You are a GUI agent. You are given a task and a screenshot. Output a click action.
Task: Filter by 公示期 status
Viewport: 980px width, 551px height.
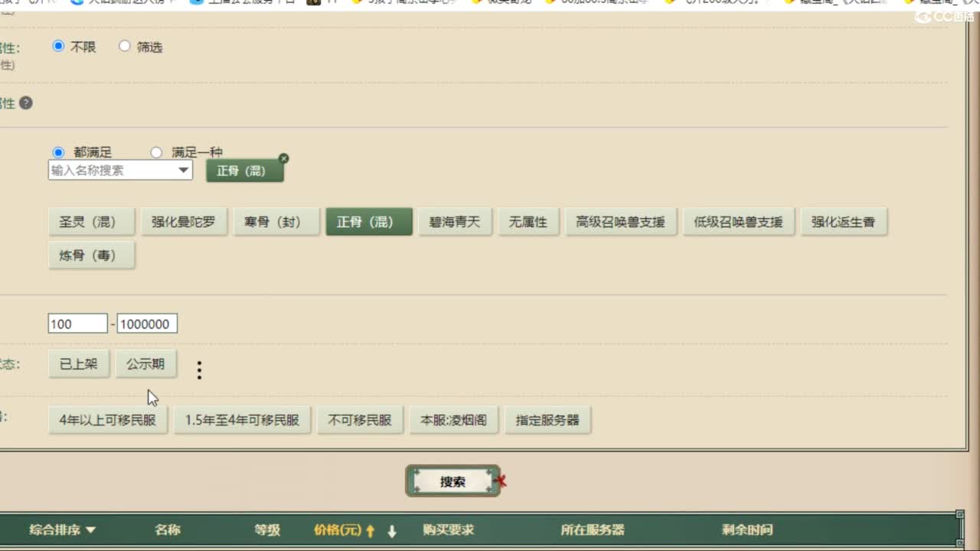pyautogui.click(x=145, y=364)
